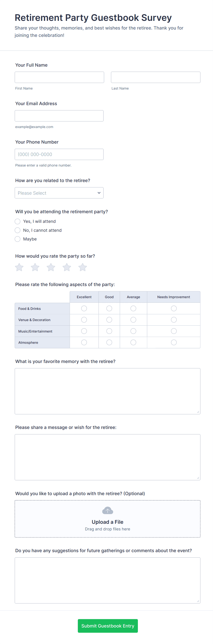Choose the fourth rating star

pyautogui.click(x=67, y=267)
